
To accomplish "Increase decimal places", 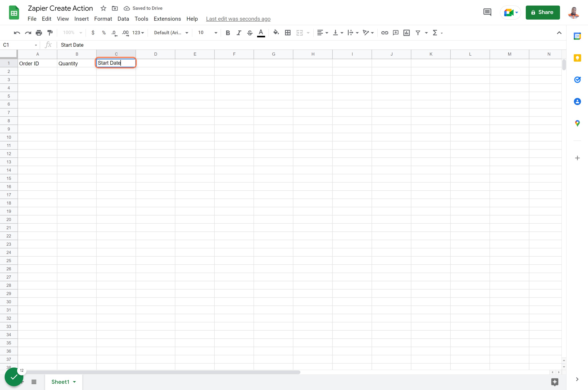I will pyautogui.click(x=126, y=33).
